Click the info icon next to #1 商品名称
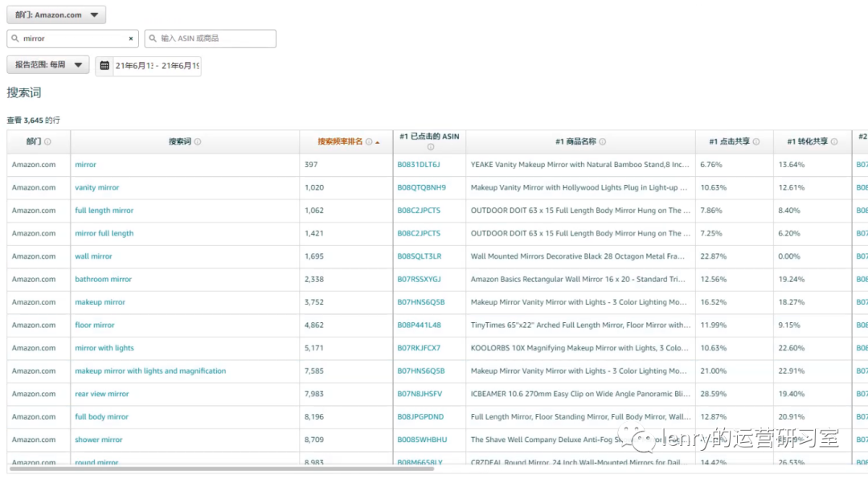 pyautogui.click(x=602, y=141)
